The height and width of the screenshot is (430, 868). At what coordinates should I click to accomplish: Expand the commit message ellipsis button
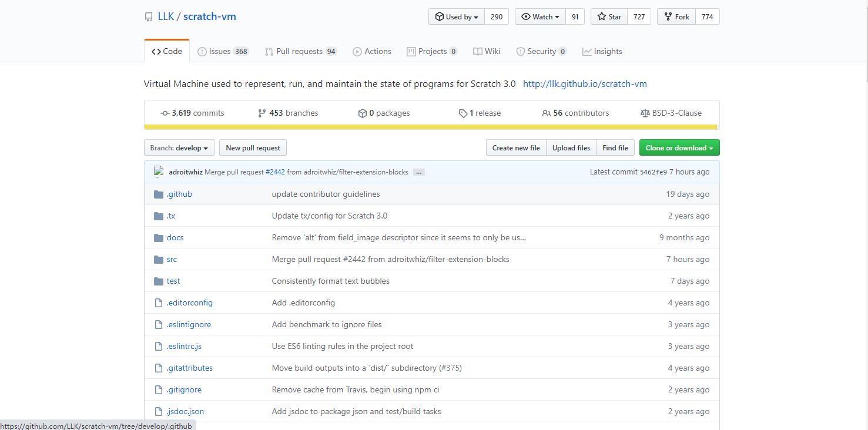point(418,172)
